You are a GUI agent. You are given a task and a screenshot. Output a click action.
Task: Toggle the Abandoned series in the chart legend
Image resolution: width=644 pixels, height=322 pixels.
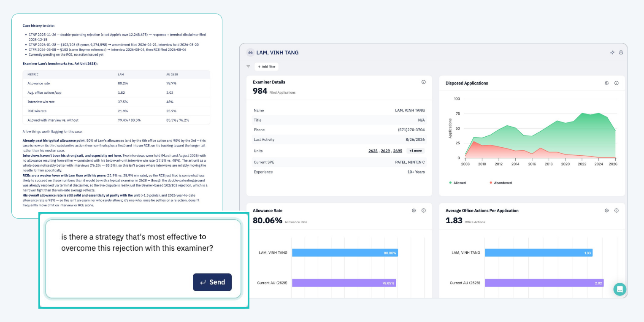tap(501, 183)
